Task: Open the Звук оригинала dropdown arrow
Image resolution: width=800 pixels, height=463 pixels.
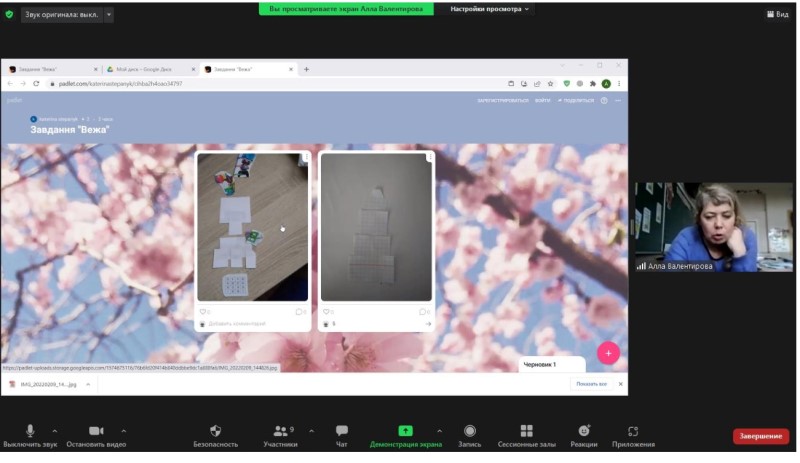Action: (x=108, y=15)
